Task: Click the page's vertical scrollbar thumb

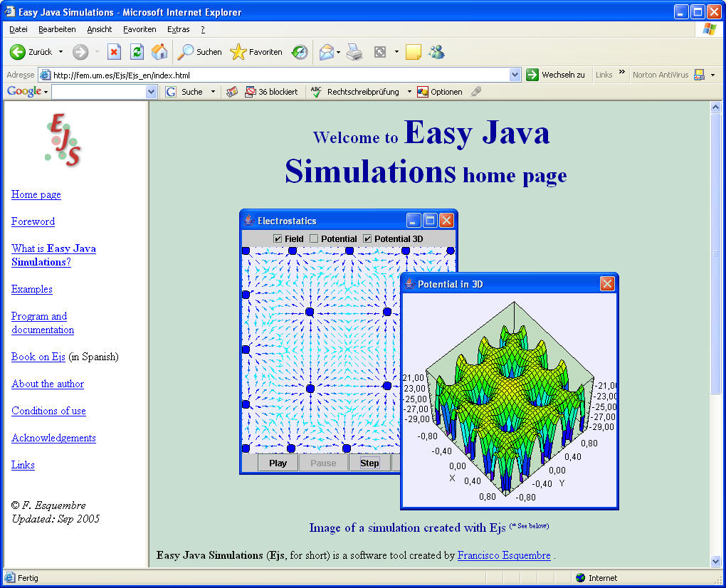Action: click(716, 253)
